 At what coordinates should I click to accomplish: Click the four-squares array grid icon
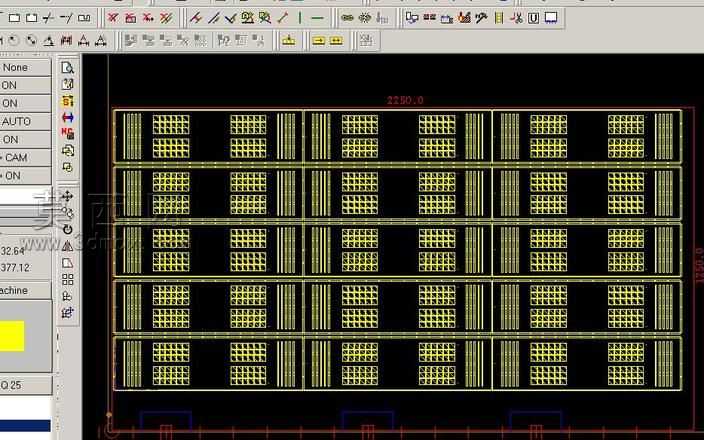67,280
